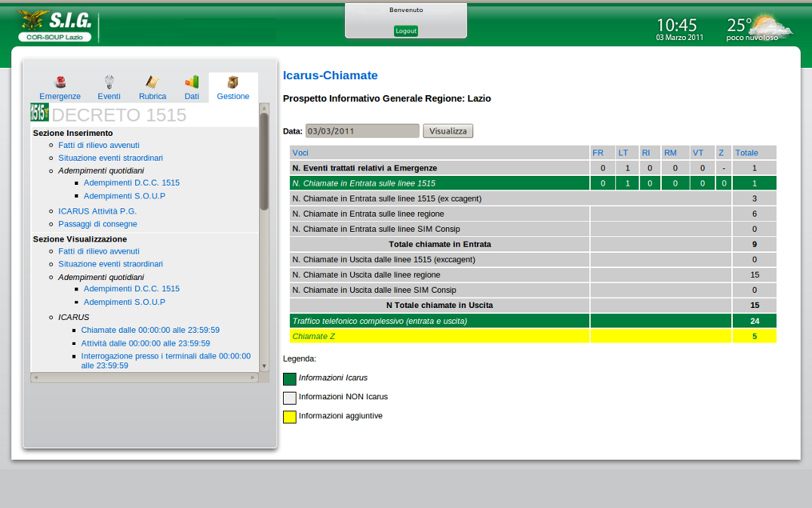812x508 pixels.
Task: Open Fatti di rilievo avvenuti under Sezione Inserimento
Action: pyautogui.click(x=98, y=146)
